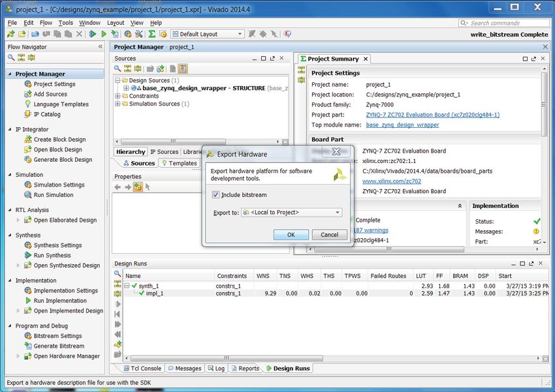Screen dimensions: 555x392
Task: Open the Flow menu
Action: pos(46,23)
